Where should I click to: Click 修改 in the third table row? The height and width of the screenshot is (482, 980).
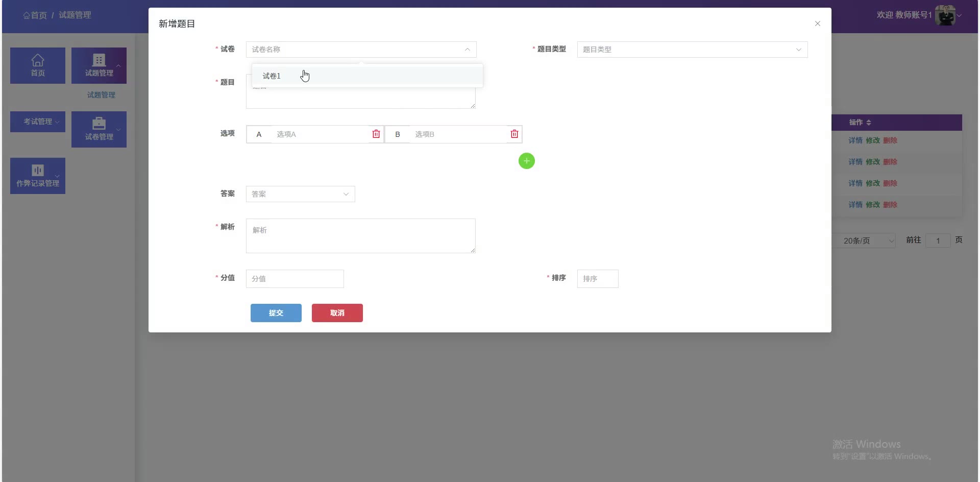(873, 183)
